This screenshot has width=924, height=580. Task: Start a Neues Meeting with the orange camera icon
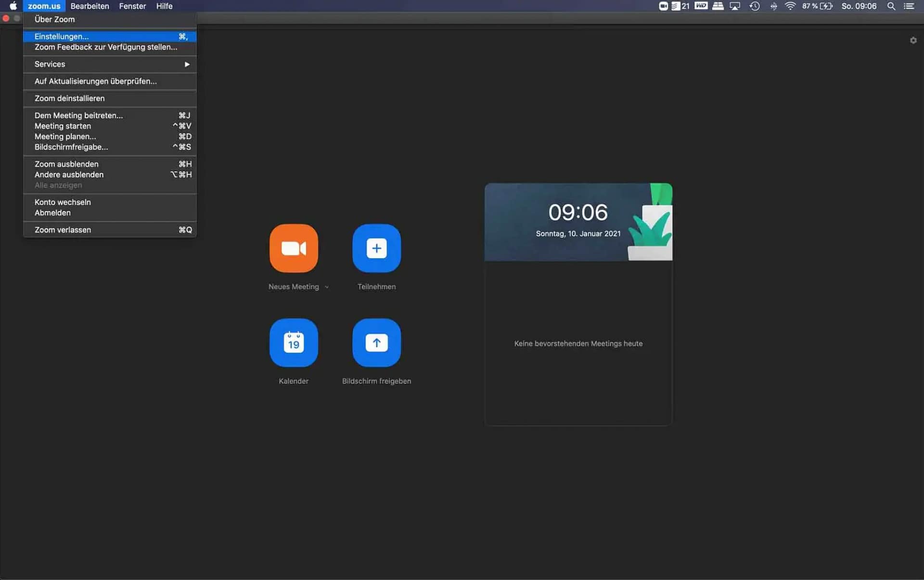click(294, 248)
